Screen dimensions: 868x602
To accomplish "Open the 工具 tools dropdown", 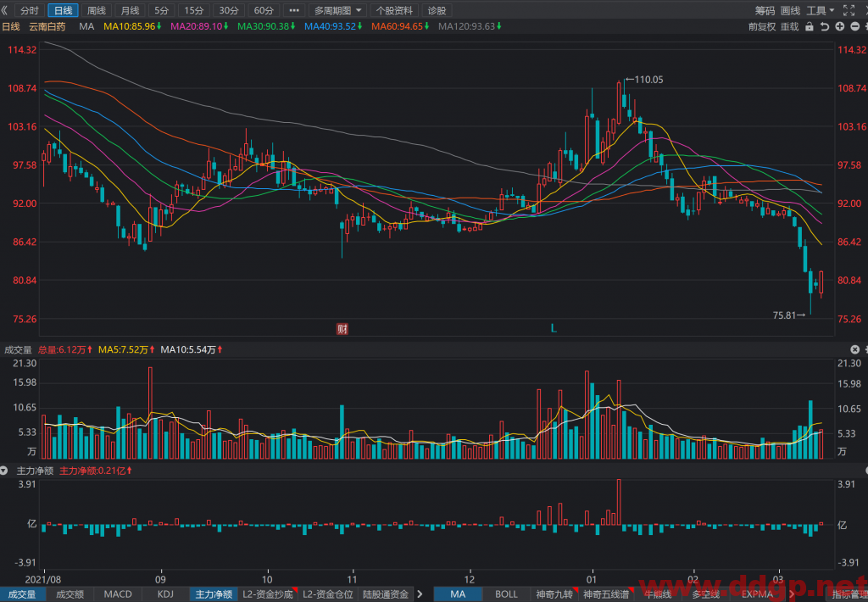I will 821,10.
